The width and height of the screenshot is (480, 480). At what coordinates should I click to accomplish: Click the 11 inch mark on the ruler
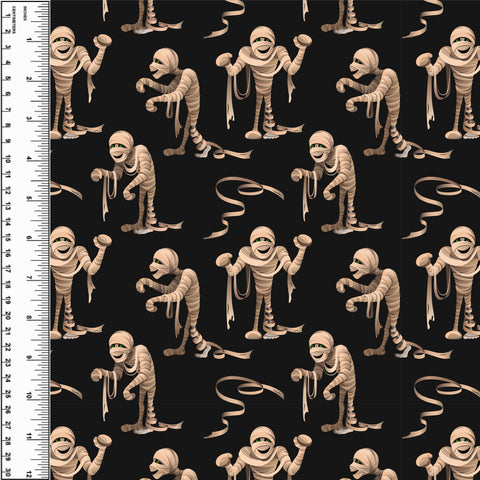[x=29, y=436]
